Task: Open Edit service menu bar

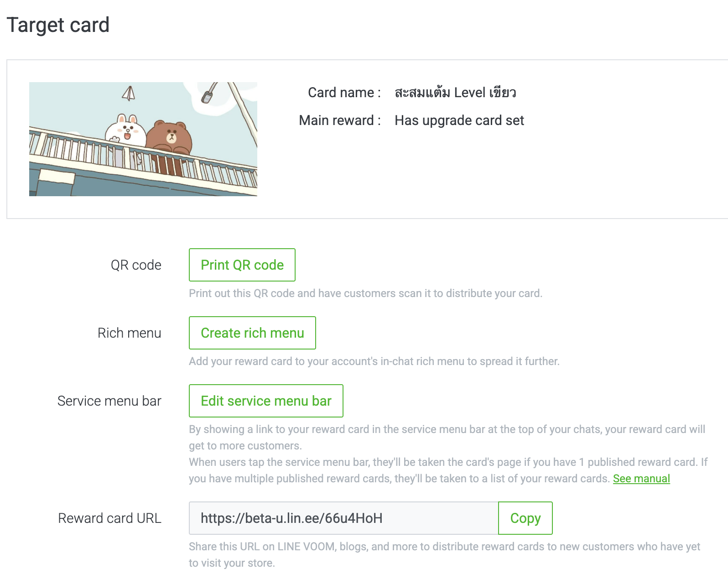Action: (266, 401)
